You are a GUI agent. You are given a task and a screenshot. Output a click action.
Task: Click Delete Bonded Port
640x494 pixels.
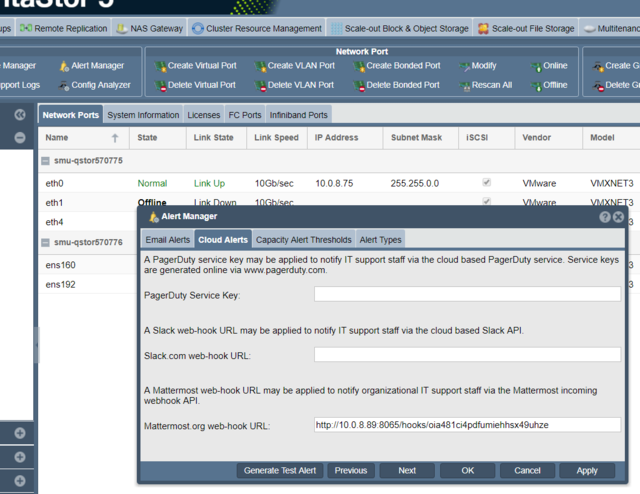[x=396, y=85]
